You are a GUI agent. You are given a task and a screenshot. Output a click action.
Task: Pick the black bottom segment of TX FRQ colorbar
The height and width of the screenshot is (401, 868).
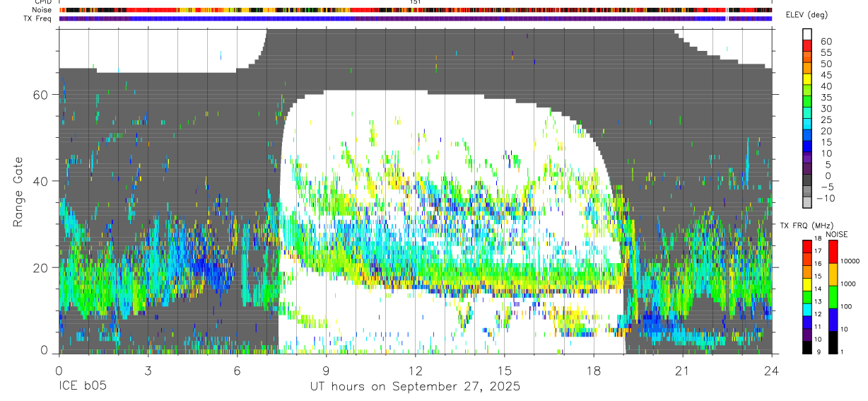point(807,347)
